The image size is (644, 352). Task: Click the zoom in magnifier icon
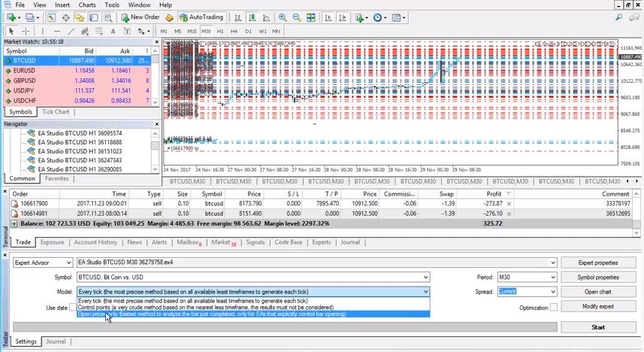point(283,17)
